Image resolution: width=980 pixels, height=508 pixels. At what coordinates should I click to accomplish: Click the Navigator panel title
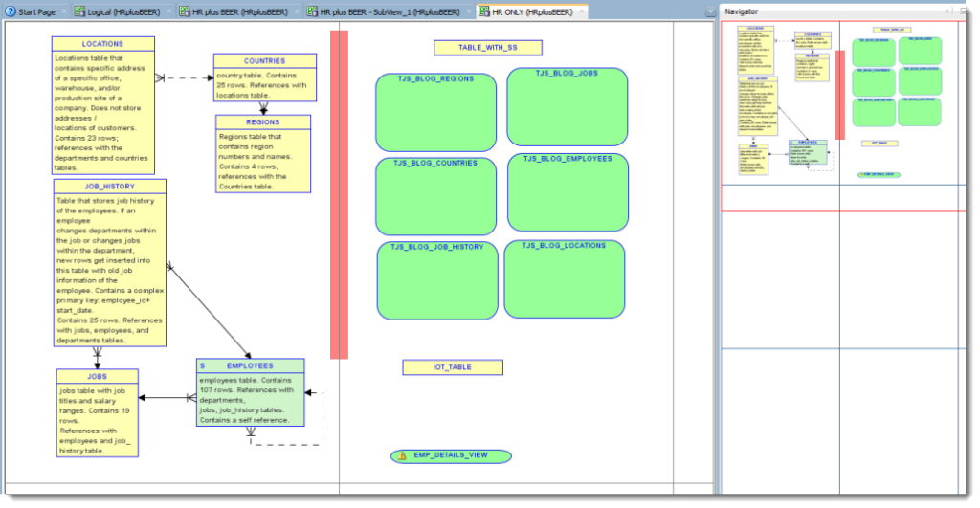[742, 11]
